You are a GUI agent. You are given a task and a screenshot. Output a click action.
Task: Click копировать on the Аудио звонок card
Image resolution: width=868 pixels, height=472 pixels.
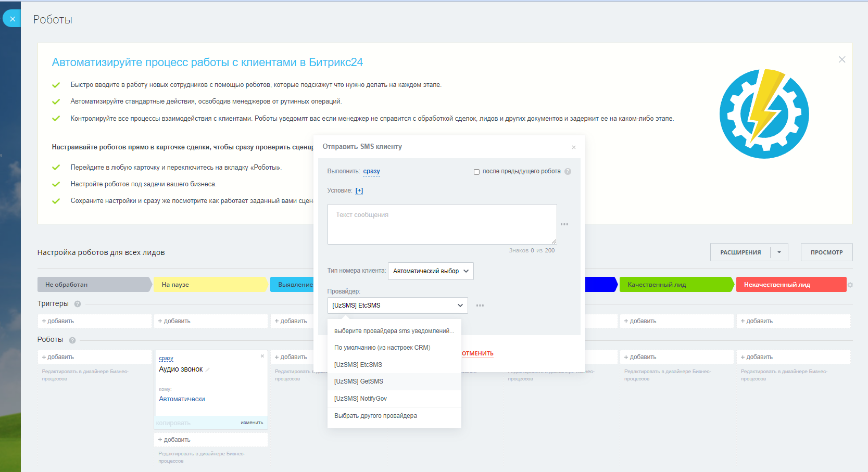coord(173,423)
